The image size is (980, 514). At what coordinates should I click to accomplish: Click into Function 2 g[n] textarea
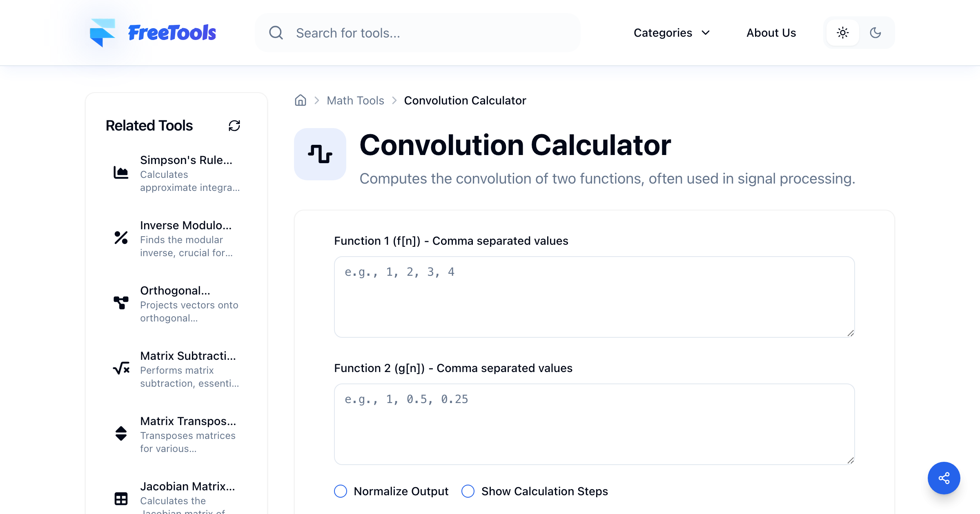point(595,424)
